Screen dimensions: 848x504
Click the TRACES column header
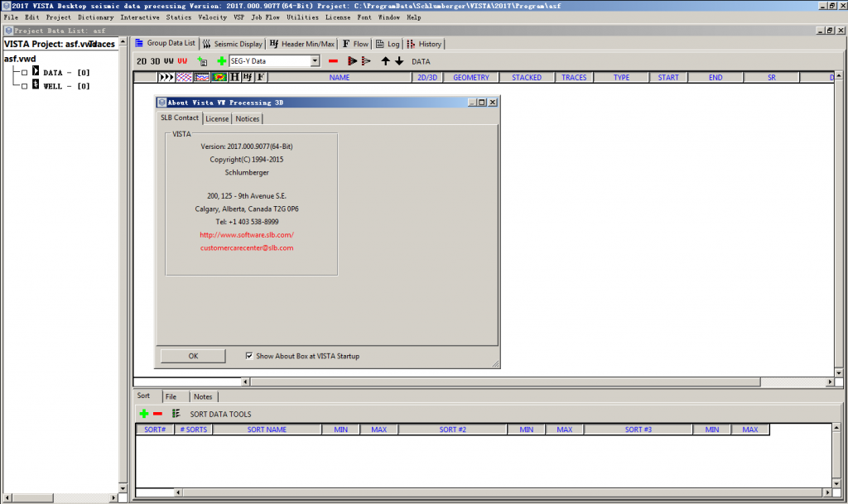coord(574,77)
